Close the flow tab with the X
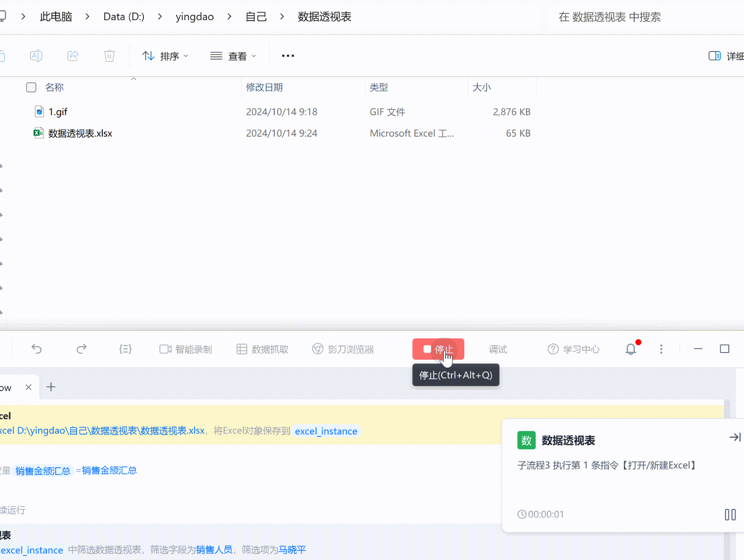The height and width of the screenshot is (560, 744). tap(28, 387)
